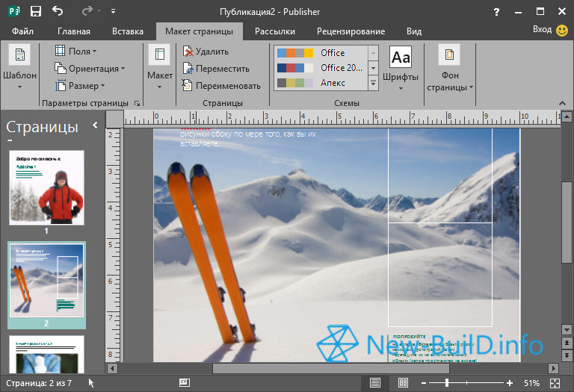
Task: Click the Вход sign-in link
Action: pos(542,29)
